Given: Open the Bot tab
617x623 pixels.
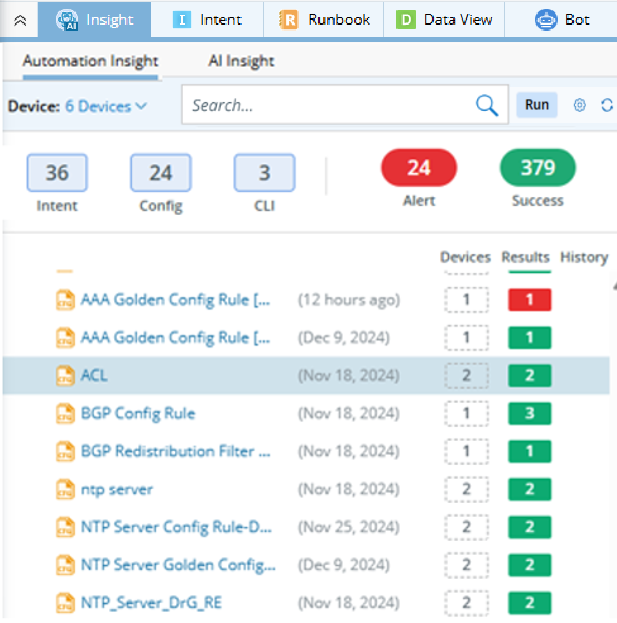Looking at the screenshot, I should [x=561, y=20].
